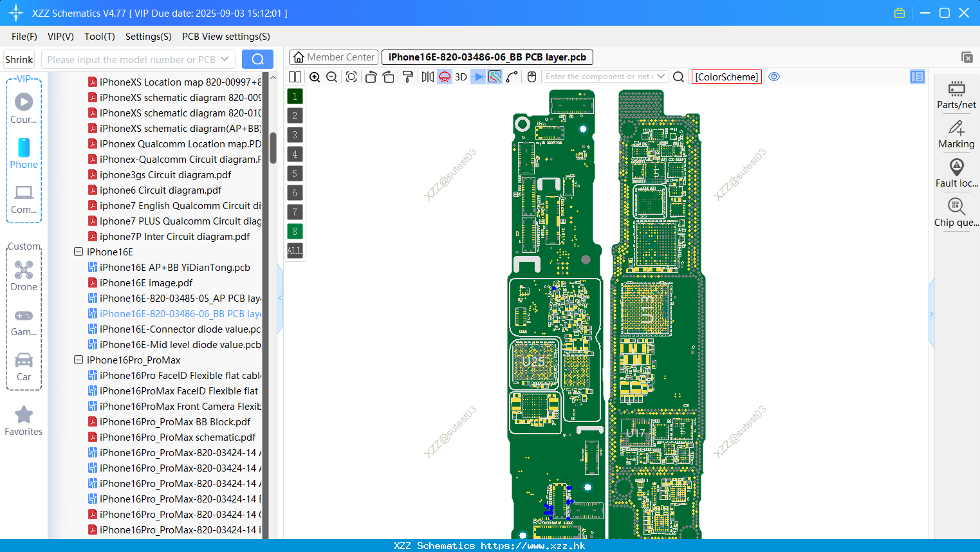
Task: Click the blue model search button
Action: coord(257,59)
